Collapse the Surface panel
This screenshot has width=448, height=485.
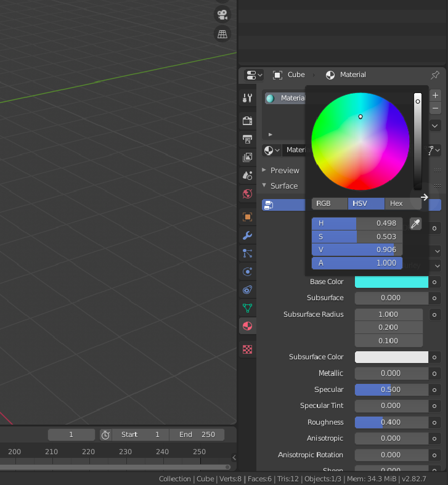[264, 185]
